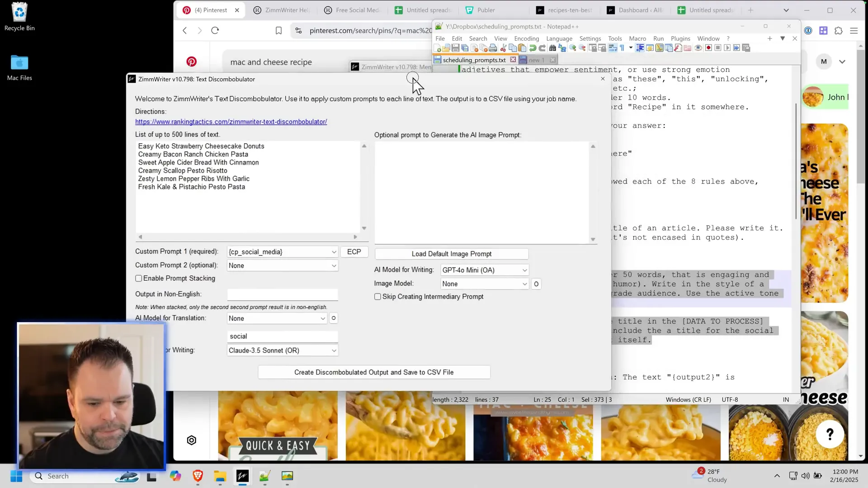
Task: Toggle Show All Characters pilcrow icon
Action: [x=622, y=48]
